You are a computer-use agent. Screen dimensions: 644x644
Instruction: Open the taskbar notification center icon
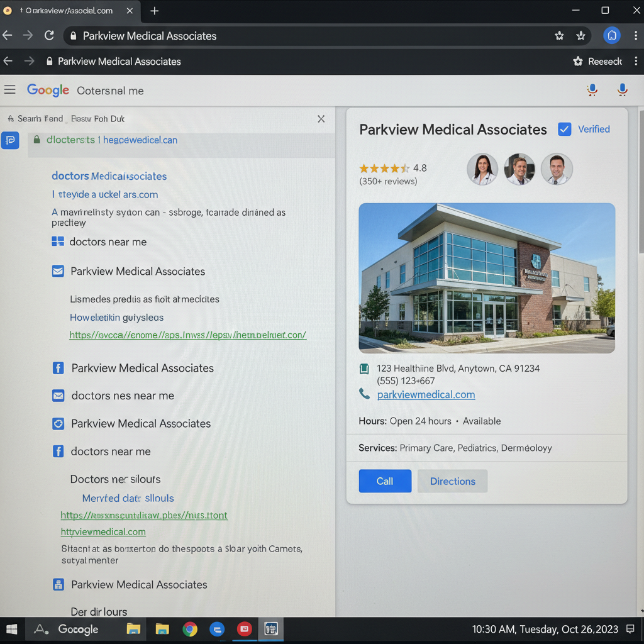coord(630,629)
